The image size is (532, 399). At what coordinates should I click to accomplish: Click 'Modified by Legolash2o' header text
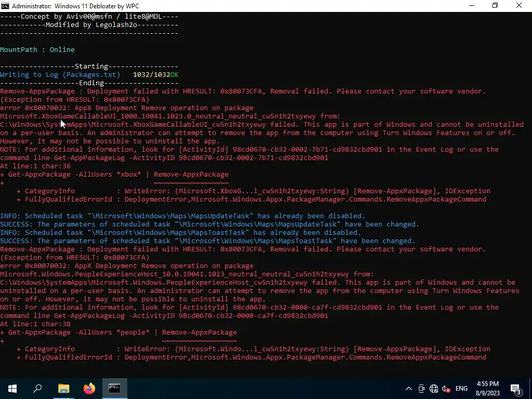91,25
